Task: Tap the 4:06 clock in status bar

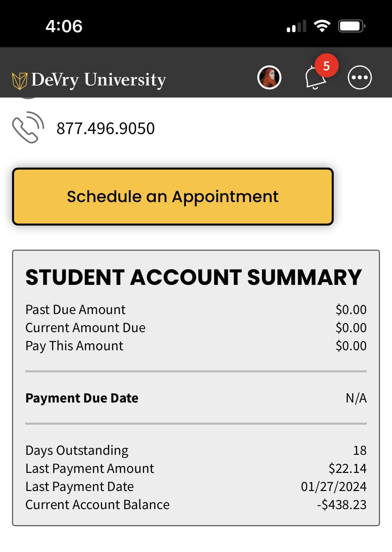Action: pos(64,26)
